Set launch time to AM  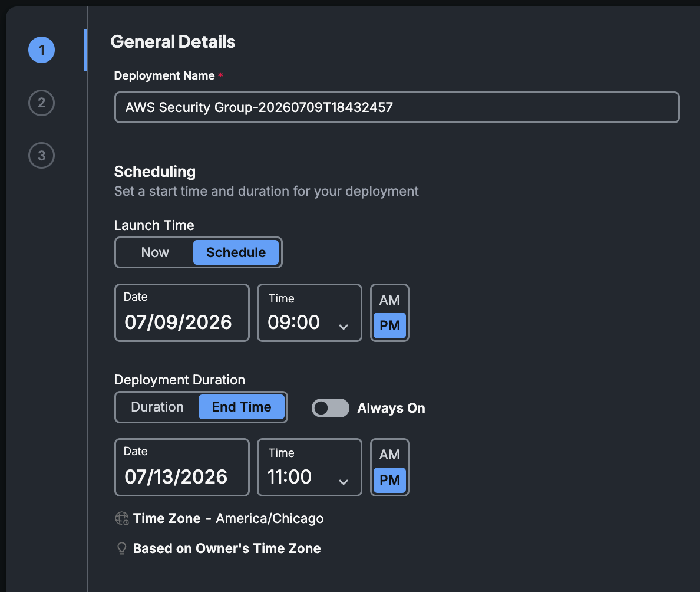[389, 300]
